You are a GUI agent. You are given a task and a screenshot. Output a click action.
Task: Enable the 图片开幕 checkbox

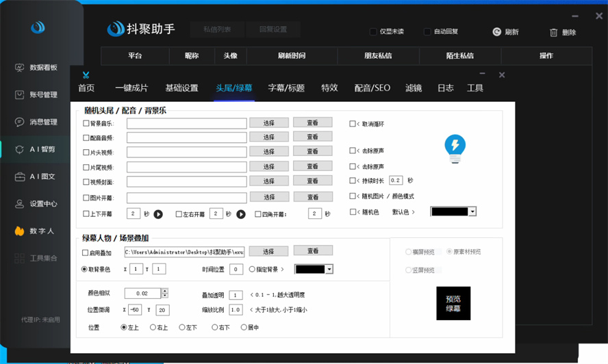(x=86, y=198)
